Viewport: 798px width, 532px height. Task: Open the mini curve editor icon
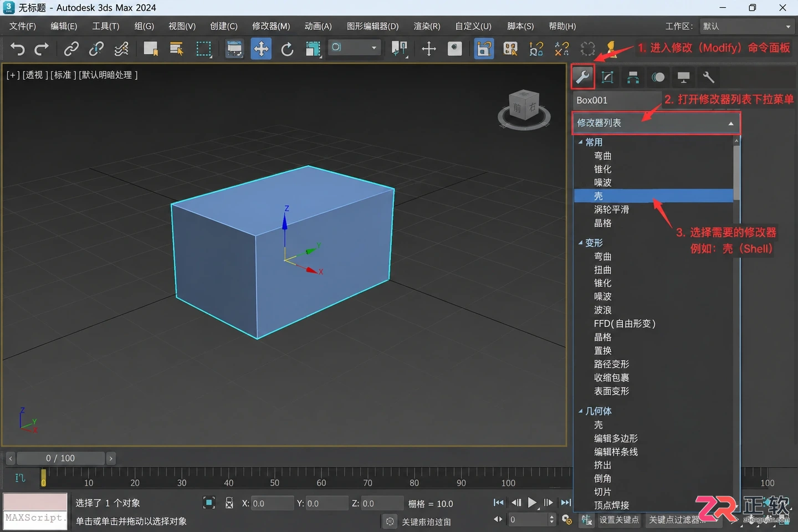pyautogui.click(x=21, y=478)
